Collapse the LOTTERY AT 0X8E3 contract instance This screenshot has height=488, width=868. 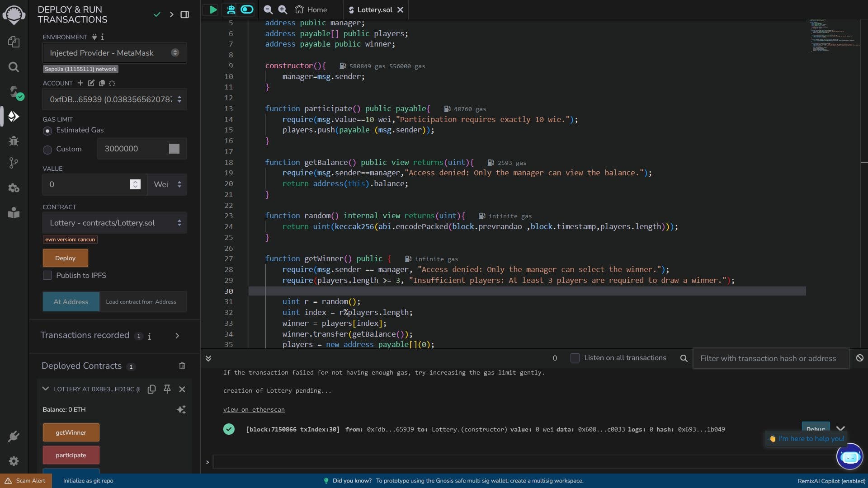45,389
